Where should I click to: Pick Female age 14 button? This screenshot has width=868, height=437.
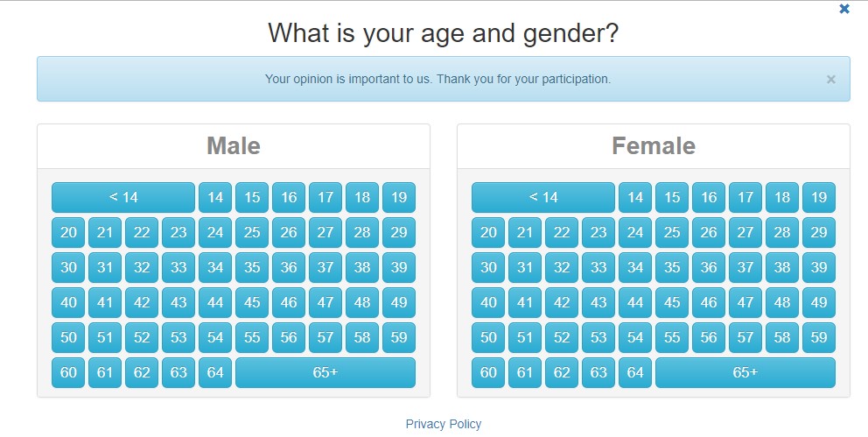tap(635, 197)
